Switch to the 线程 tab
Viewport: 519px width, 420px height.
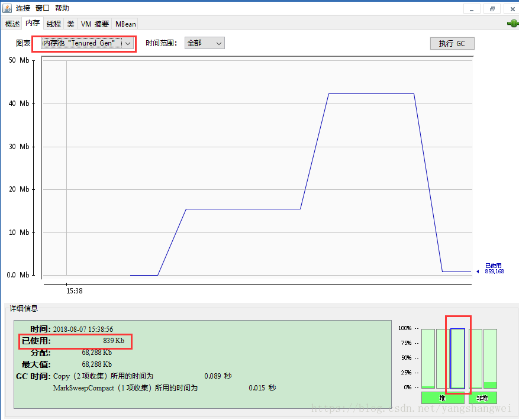point(53,24)
